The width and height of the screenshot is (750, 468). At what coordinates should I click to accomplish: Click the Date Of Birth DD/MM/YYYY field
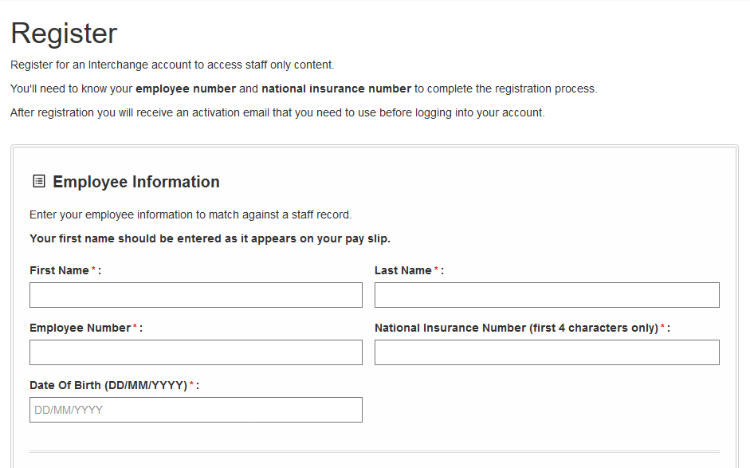pyautogui.click(x=196, y=410)
